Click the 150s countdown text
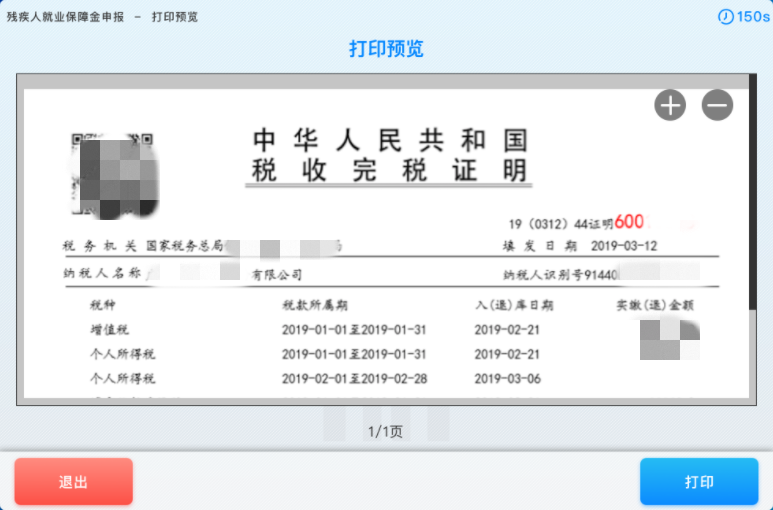The image size is (773, 510). pos(753,17)
